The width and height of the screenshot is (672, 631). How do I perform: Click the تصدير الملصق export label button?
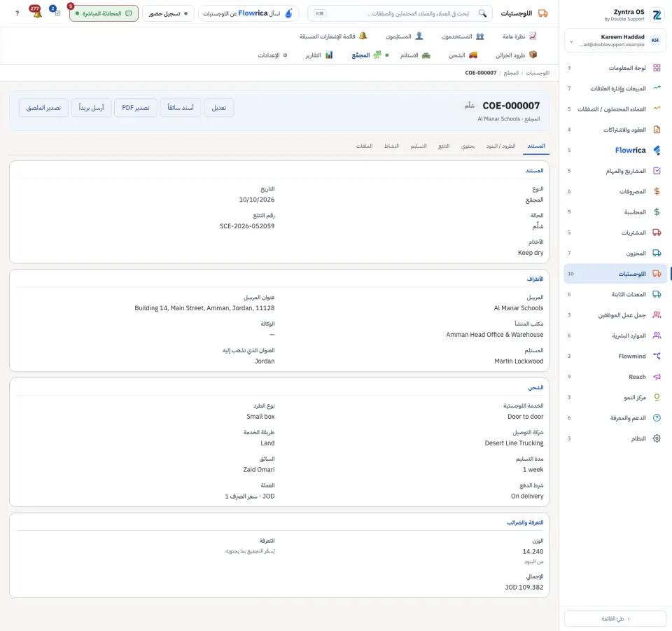coord(43,108)
